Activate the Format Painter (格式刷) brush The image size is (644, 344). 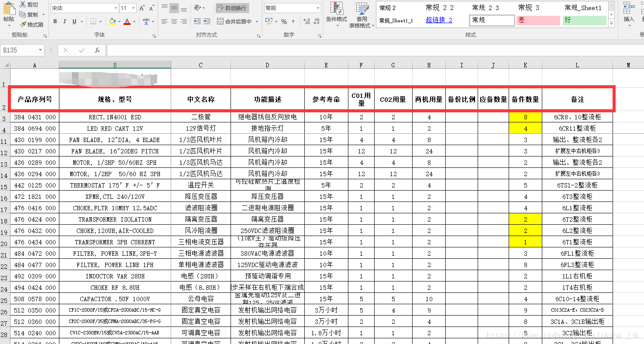(31, 25)
